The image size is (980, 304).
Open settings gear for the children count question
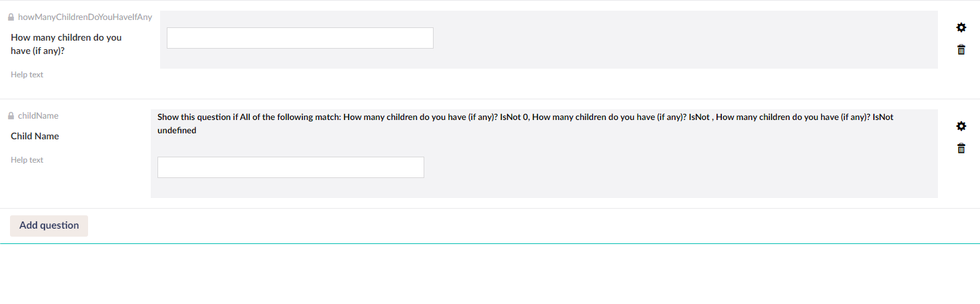(961, 27)
